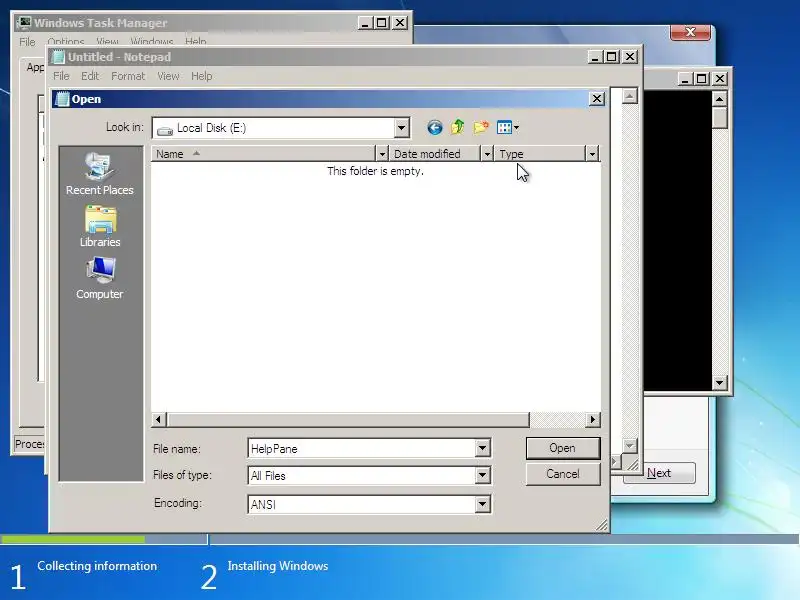Expand the Files of type dropdown
800x600 pixels.
pyautogui.click(x=482, y=476)
